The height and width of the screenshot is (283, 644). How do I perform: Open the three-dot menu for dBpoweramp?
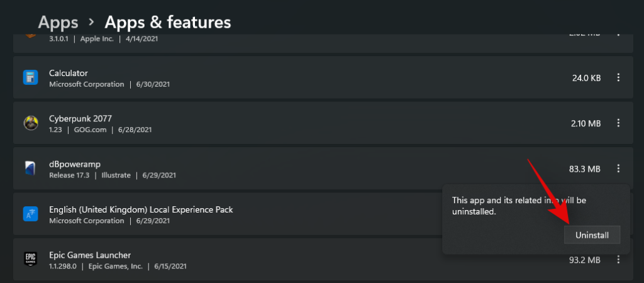[618, 169]
